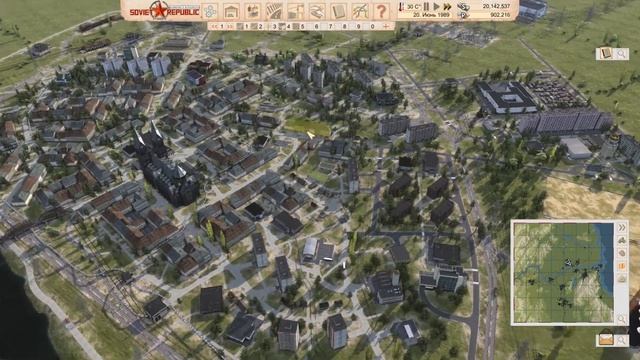Open the book panel icon at right edge
640x360 pixels.
pyautogui.click(x=606, y=53)
